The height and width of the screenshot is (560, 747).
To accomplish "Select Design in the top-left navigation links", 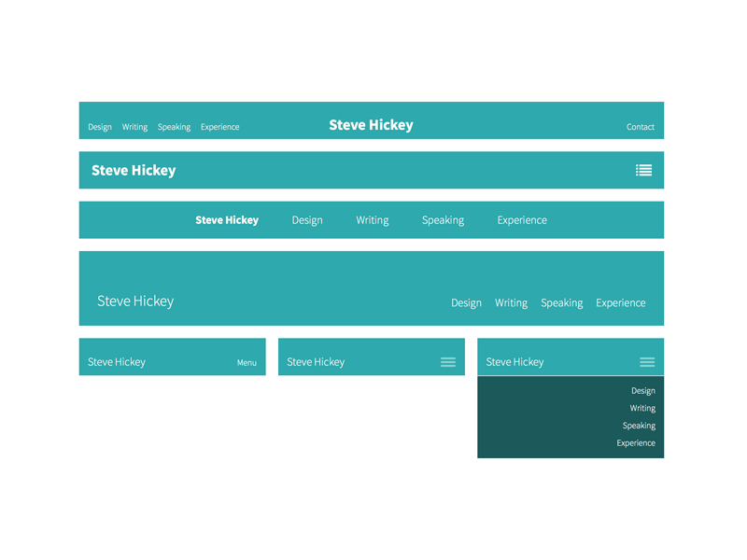I will click(x=100, y=126).
